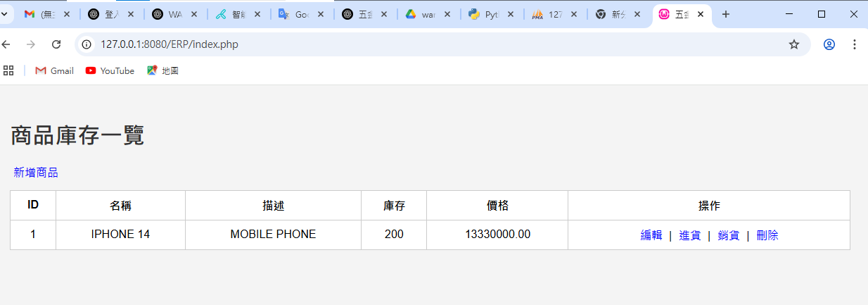Viewport: 868px width, 305px height.
Task: Click the 新增商品 link
Action: [x=36, y=173]
